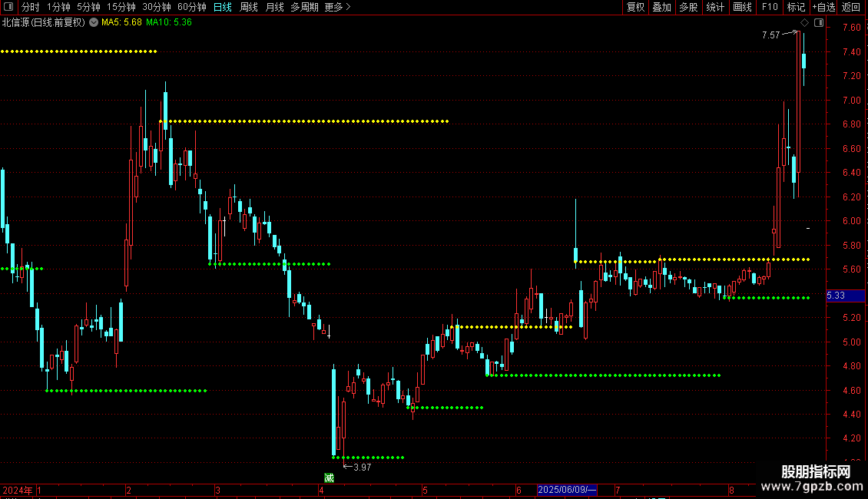Open the indicator dropdown next to 北信源

94,22
